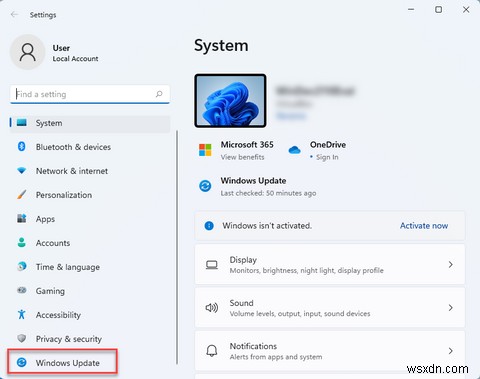Open Bluetooth & devices settings
Image resolution: width=480 pixels, height=379 pixels.
(x=73, y=147)
